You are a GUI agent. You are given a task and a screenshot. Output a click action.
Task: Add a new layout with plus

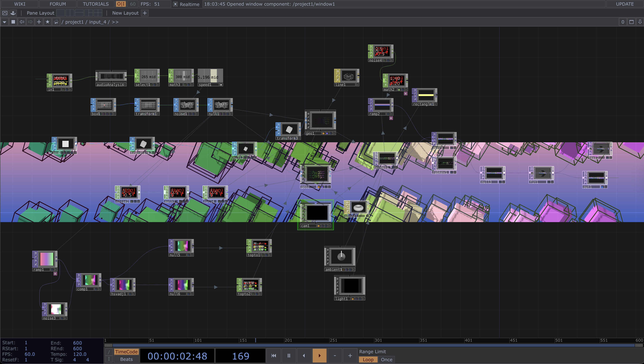145,13
